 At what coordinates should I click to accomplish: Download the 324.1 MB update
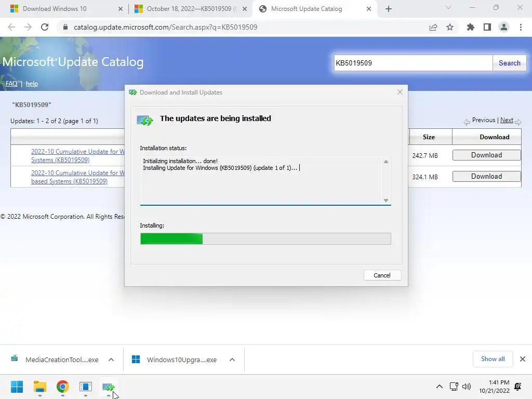(486, 177)
